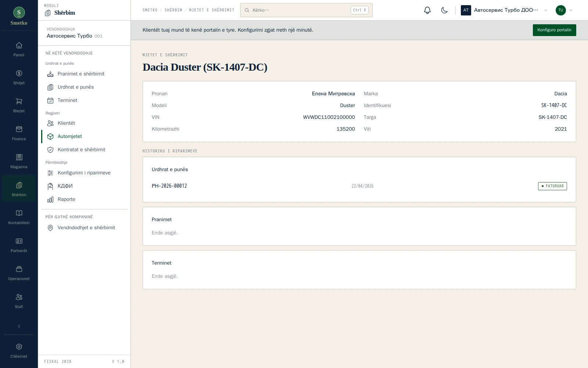
Task: Click SMETKO breadcrumb link
Action: coord(150,10)
